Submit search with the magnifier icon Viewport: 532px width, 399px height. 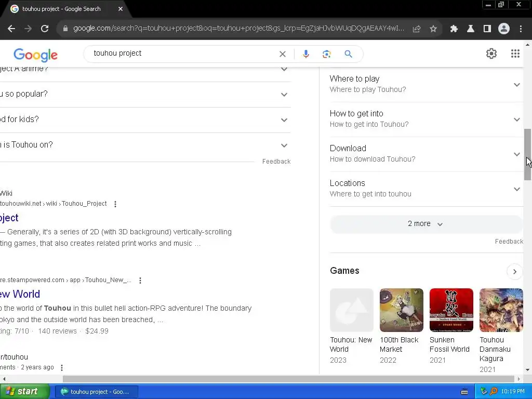click(x=349, y=54)
